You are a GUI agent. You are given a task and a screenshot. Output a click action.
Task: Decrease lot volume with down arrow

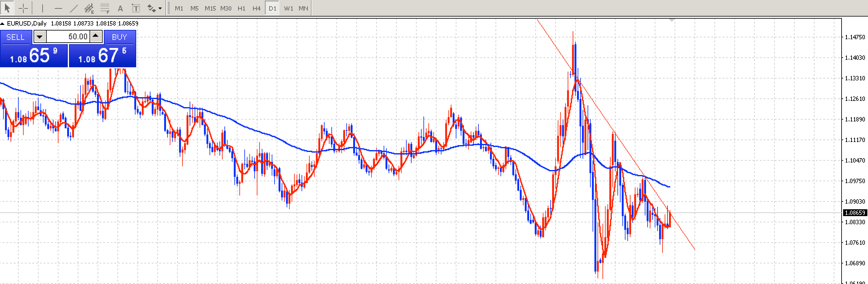pyautogui.click(x=40, y=36)
